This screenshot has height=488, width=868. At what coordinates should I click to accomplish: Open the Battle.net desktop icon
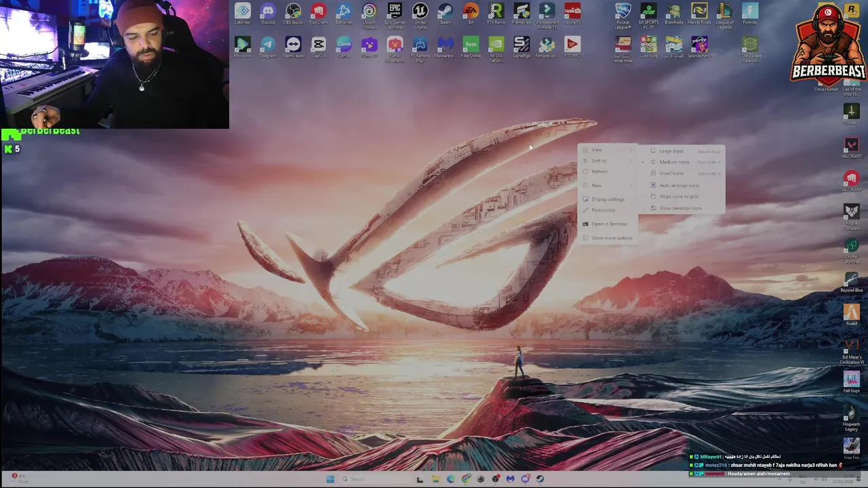(344, 14)
